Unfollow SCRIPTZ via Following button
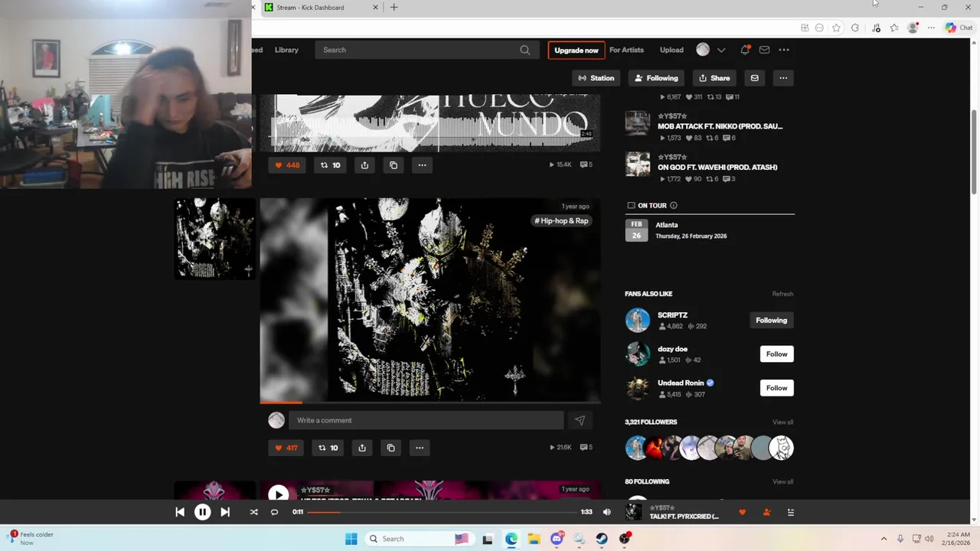Viewport: 980px width, 551px height. (771, 320)
